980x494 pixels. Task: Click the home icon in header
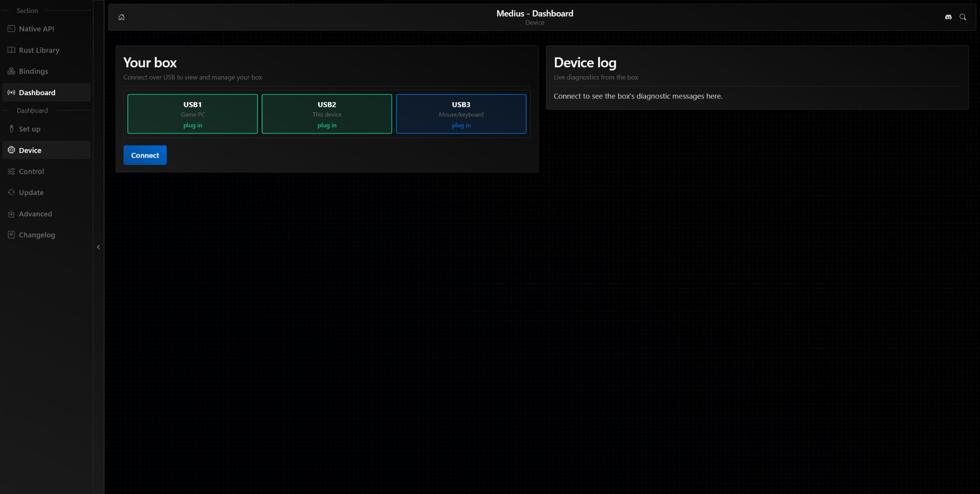click(x=121, y=17)
